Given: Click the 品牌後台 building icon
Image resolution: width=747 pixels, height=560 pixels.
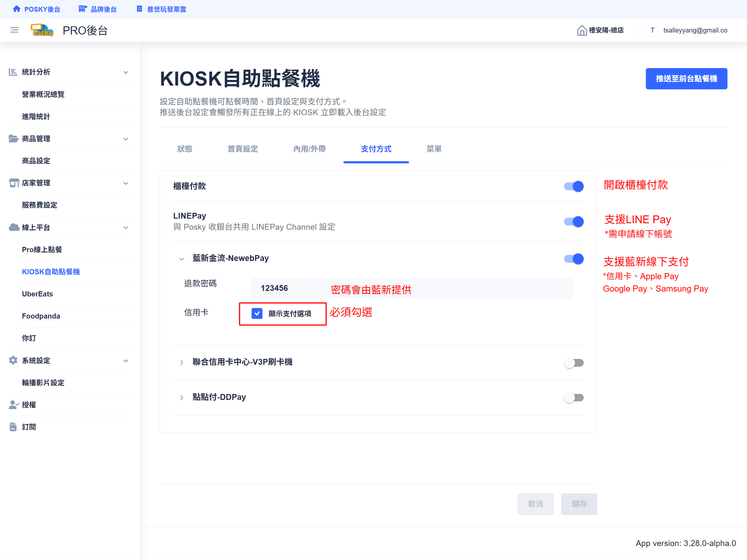Looking at the screenshot, I should coord(83,9).
